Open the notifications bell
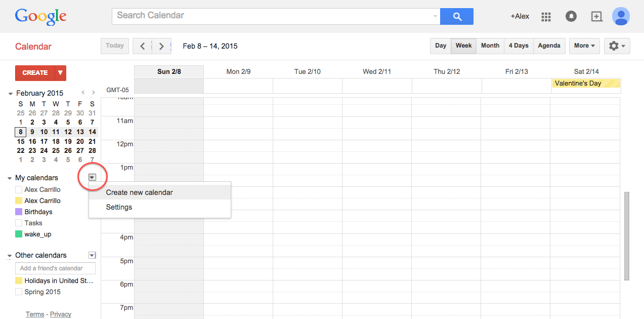This screenshot has height=319, width=644. 571,17
